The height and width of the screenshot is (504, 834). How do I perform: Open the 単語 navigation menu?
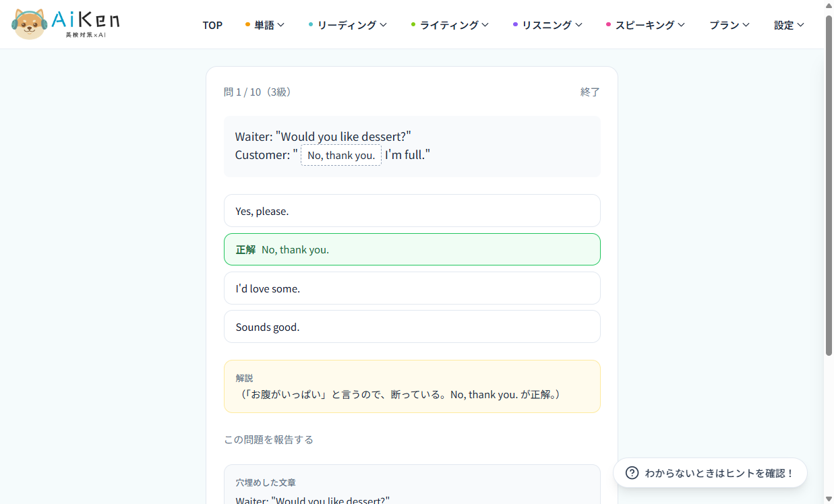[x=264, y=25]
